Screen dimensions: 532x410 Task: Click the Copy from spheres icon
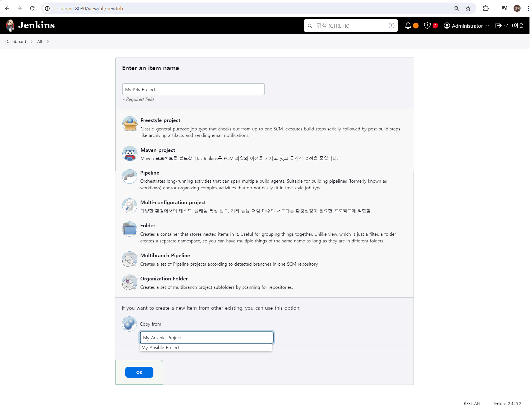(x=129, y=324)
